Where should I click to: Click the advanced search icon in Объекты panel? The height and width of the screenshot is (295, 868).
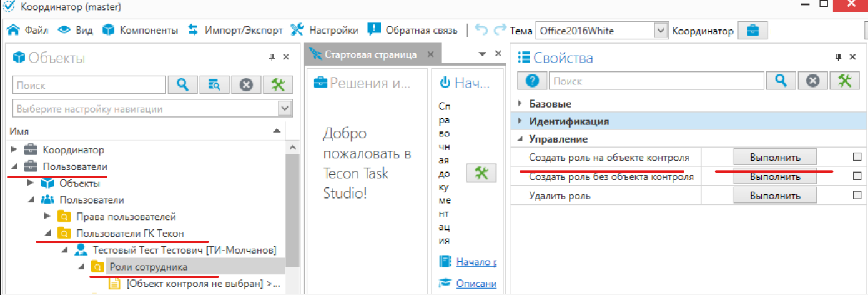tap(214, 85)
